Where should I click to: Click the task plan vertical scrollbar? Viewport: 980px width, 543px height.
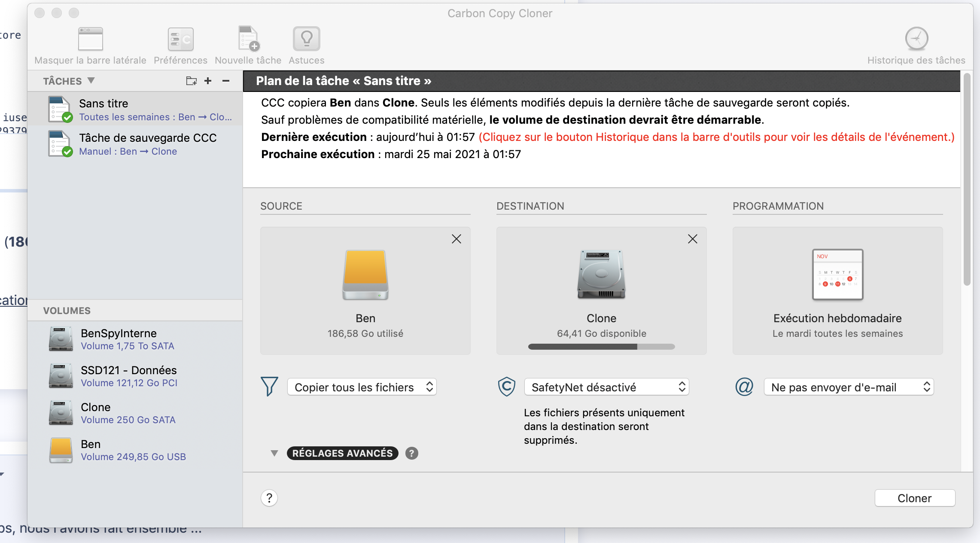[967, 180]
